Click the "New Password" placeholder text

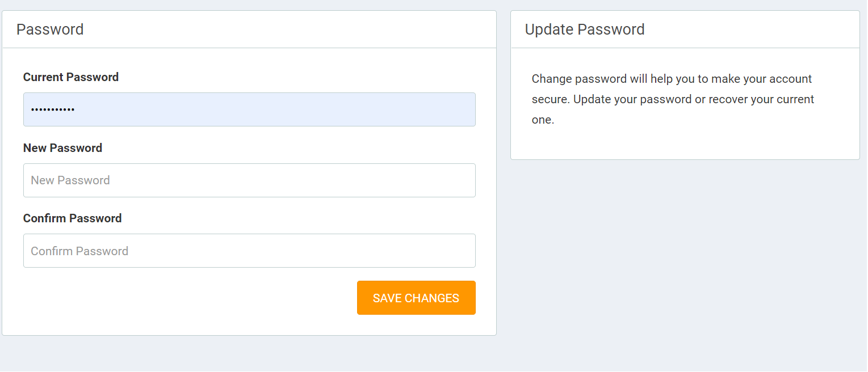coord(70,180)
